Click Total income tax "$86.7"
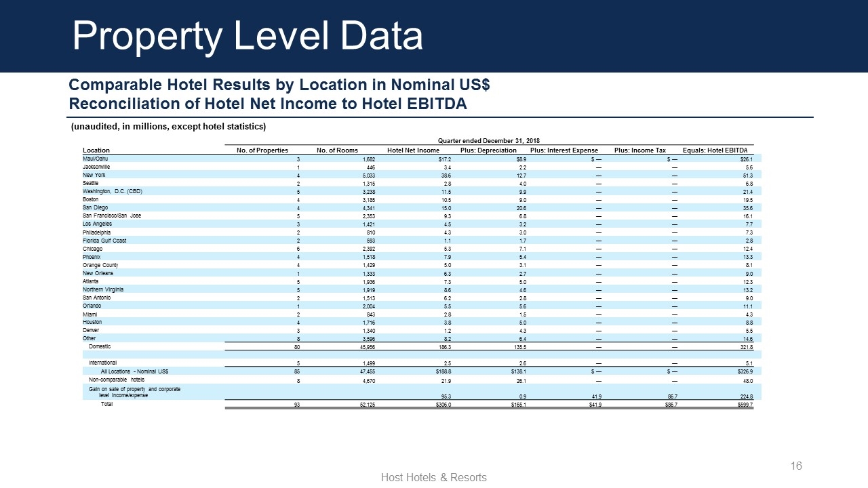868x488 pixels. (670, 405)
